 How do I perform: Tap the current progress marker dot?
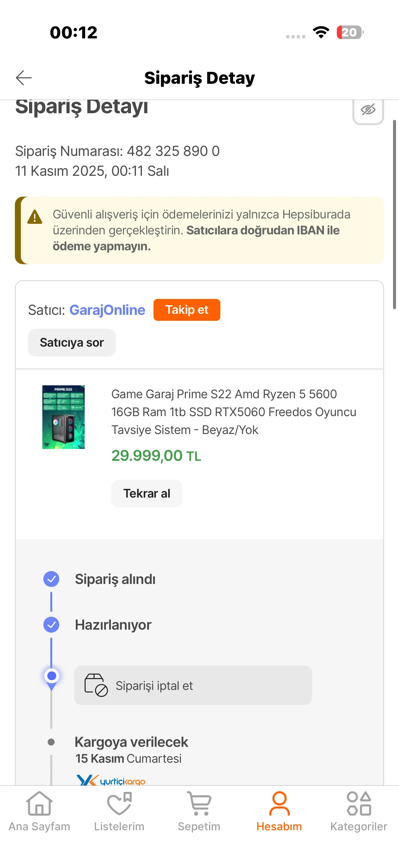[x=52, y=676]
